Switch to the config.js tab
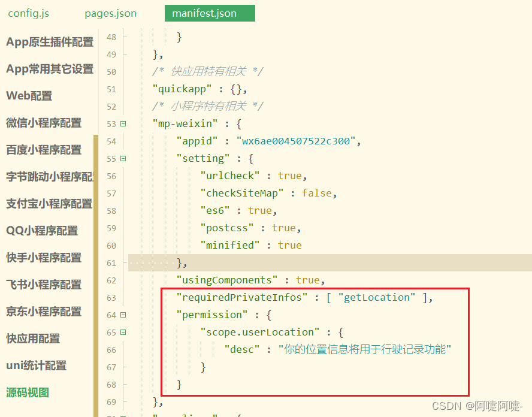The height and width of the screenshot is (417, 532). tap(29, 13)
